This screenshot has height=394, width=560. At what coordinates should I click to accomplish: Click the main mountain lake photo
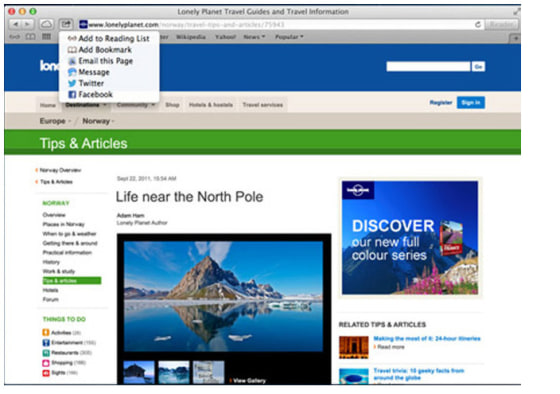coord(223,296)
